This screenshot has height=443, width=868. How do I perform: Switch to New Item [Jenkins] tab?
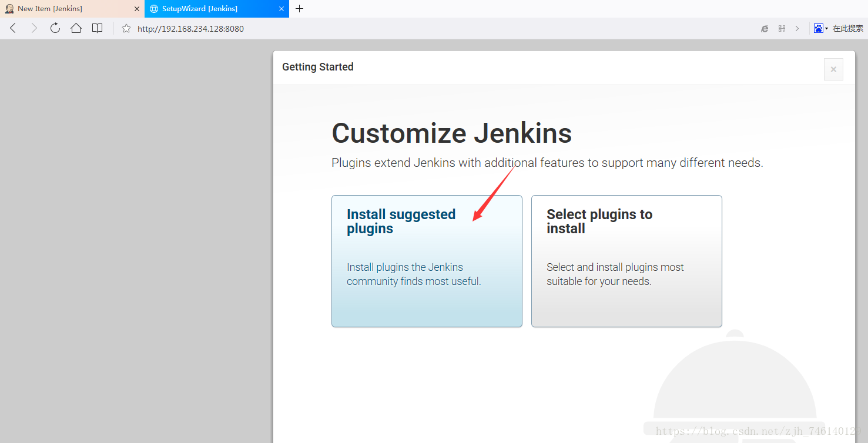tap(72, 9)
